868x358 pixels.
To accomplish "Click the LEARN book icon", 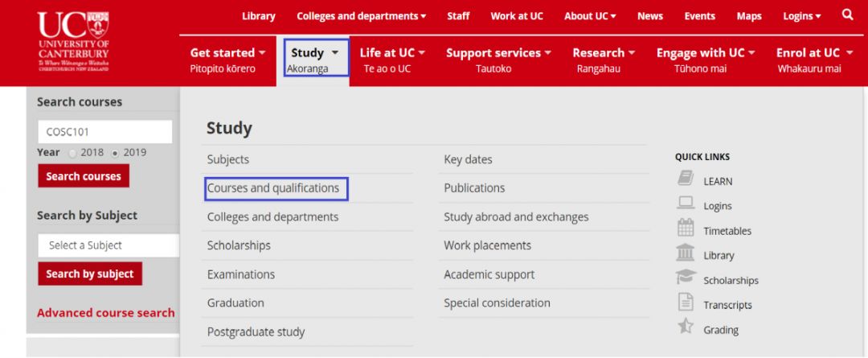I will pyautogui.click(x=686, y=179).
